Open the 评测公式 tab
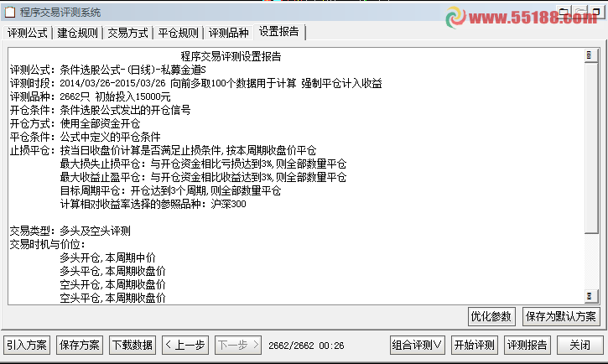This screenshot has width=608, height=364. tap(27, 33)
